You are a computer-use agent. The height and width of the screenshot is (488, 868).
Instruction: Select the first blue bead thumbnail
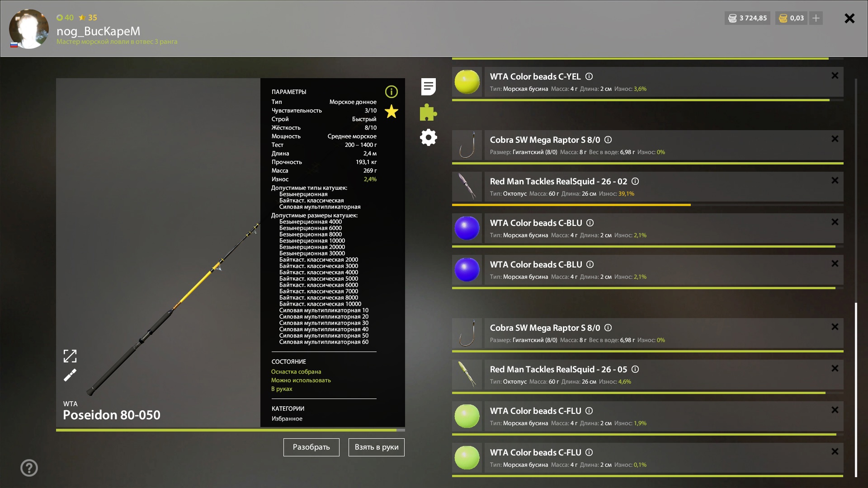(x=467, y=228)
